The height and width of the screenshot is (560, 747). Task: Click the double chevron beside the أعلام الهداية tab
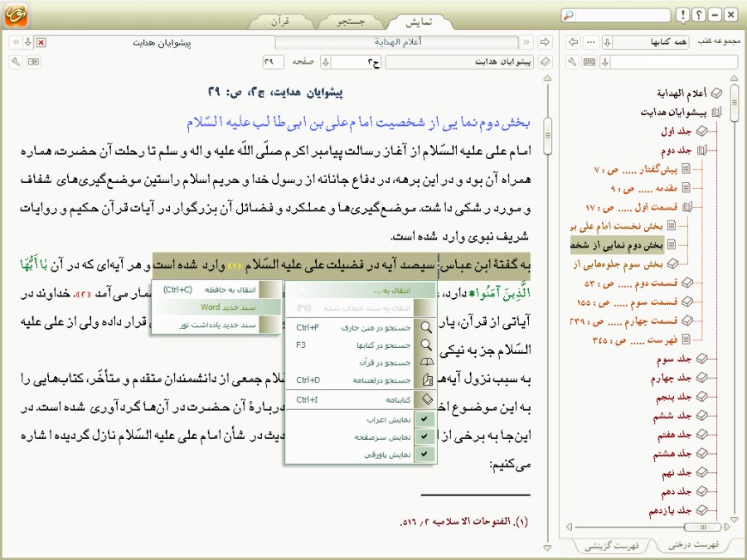click(526, 42)
